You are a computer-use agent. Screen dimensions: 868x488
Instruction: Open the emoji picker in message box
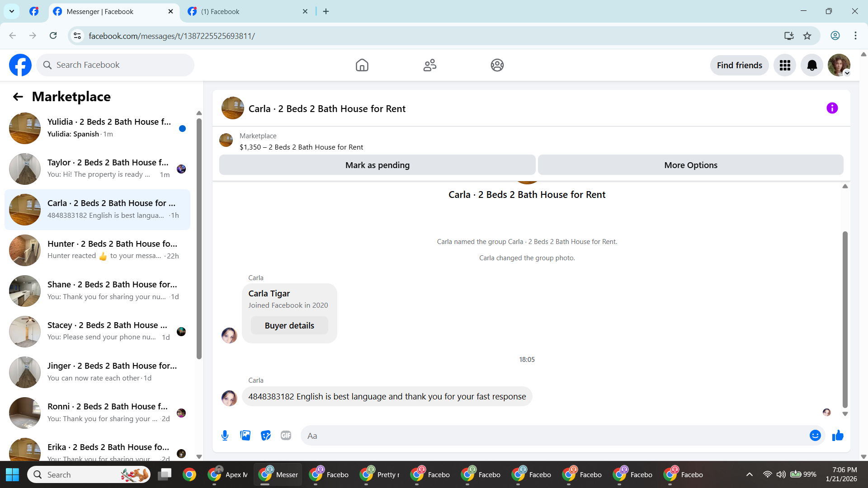point(815,436)
